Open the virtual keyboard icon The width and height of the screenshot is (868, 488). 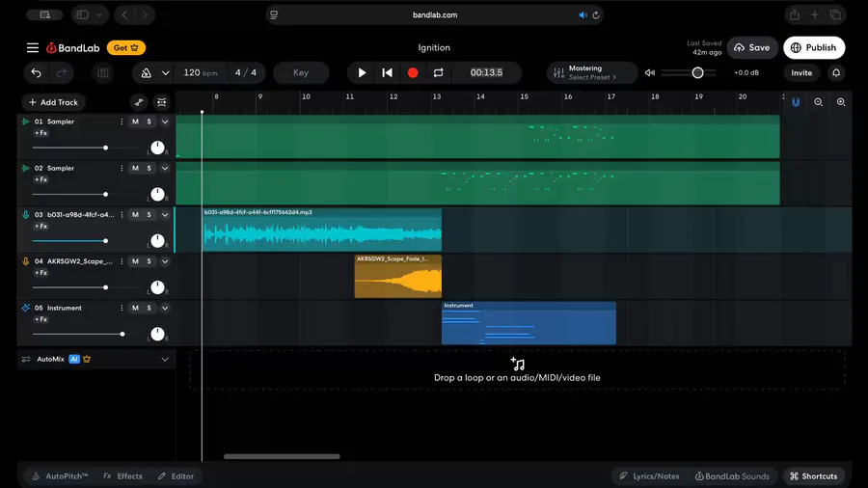[x=103, y=72]
